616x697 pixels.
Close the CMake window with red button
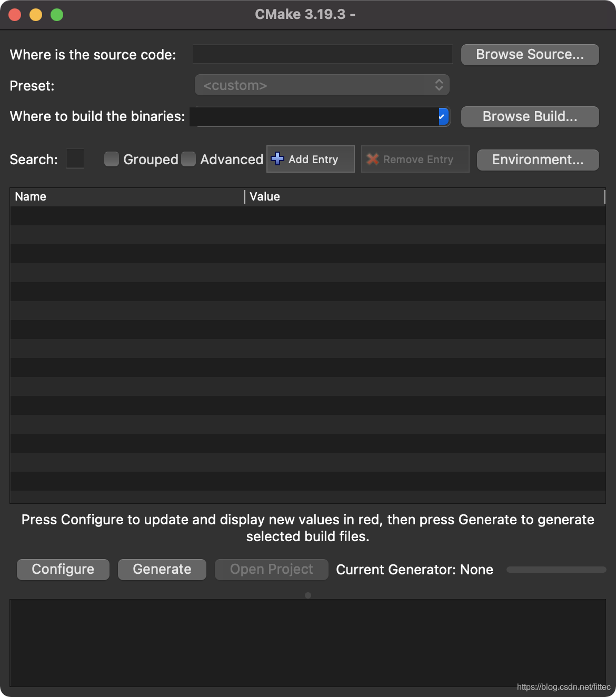[x=15, y=15]
